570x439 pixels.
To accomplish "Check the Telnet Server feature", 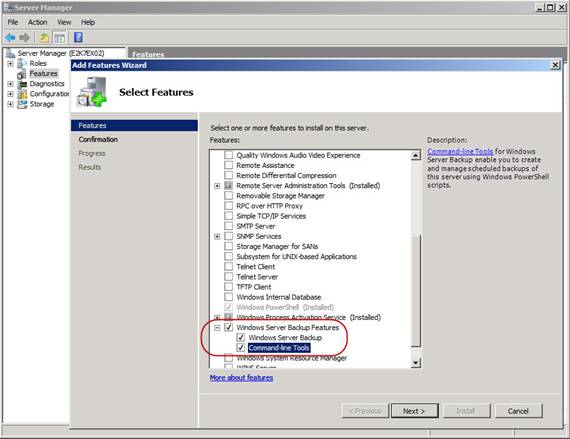I will (228, 277).
